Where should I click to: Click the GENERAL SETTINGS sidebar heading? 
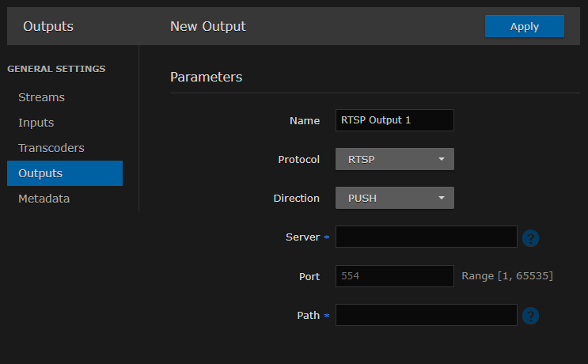(x=56, y=69)
